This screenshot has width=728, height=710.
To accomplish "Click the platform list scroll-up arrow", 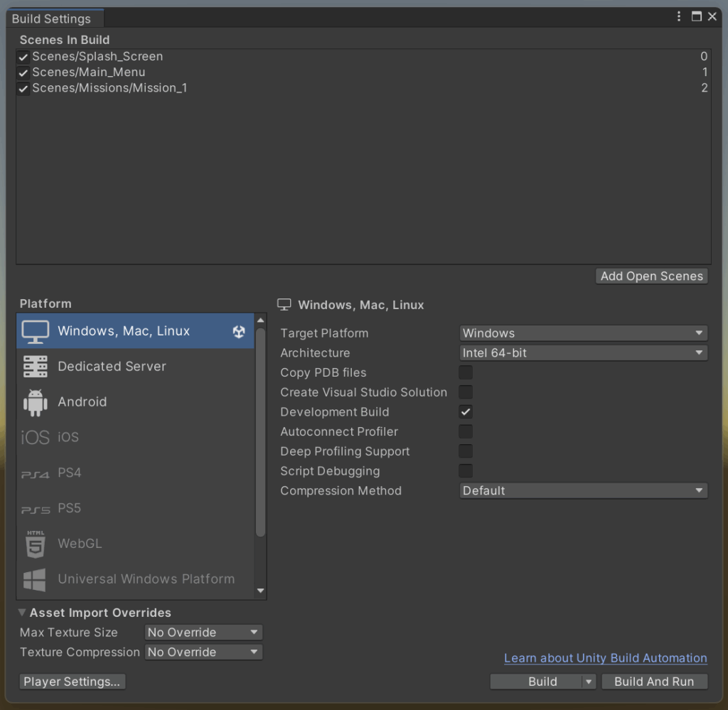I will 260,321.
